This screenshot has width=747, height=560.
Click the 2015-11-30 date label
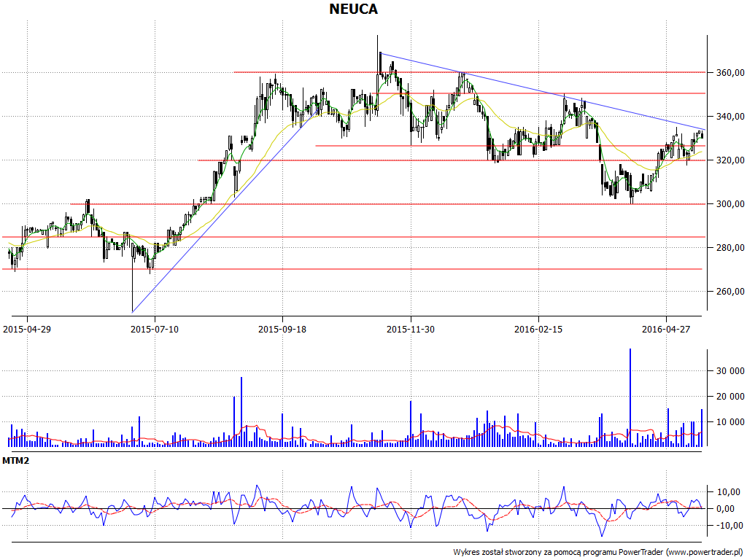(410, 330)
